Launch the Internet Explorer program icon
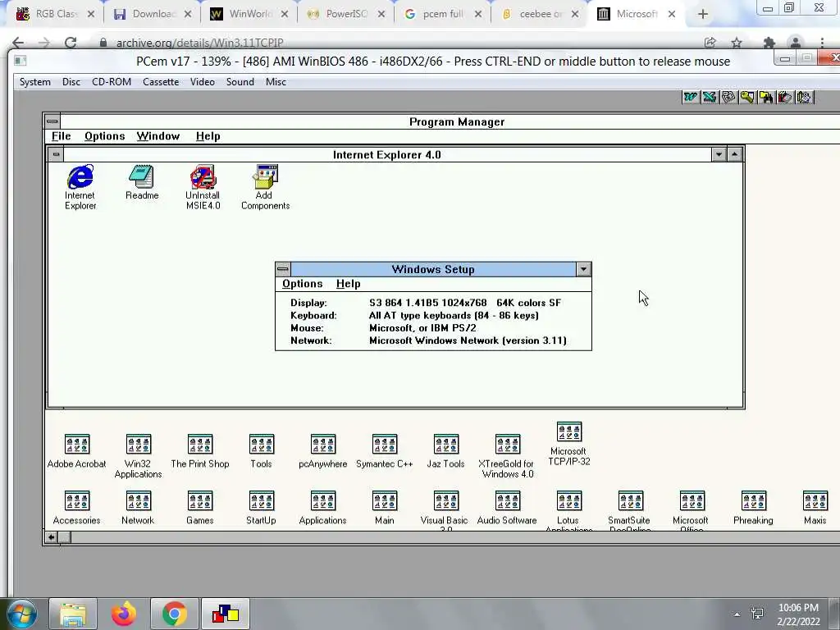The width and height of the screenshot is (840, 630). click(80, 177)
